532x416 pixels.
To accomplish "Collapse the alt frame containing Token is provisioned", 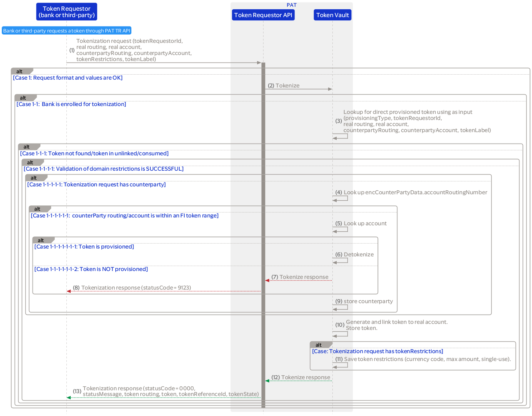I will click(x=41, y=240).
